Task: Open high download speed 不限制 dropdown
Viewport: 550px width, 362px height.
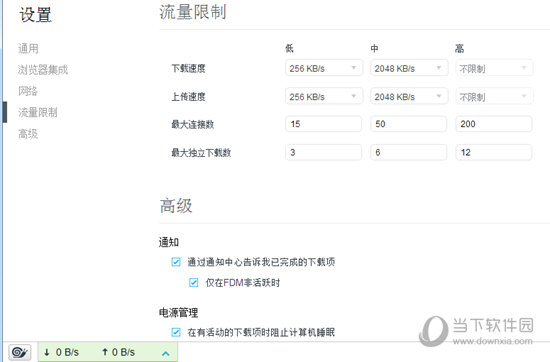Action: coord(494,68)
